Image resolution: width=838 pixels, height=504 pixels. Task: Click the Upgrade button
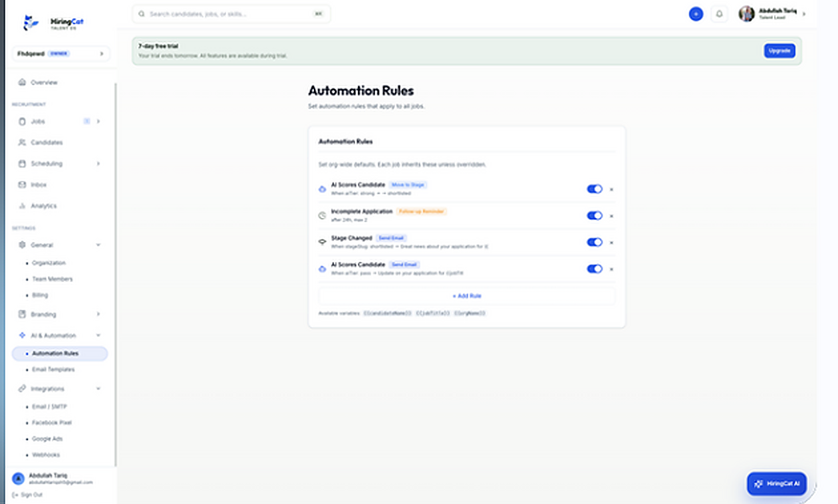779,51
